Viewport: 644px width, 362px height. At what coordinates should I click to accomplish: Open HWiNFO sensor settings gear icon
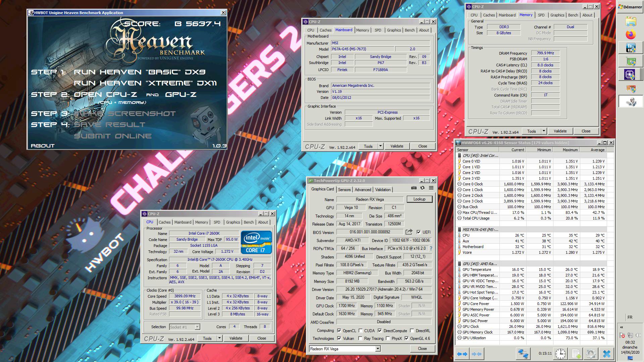coord(591,354)
